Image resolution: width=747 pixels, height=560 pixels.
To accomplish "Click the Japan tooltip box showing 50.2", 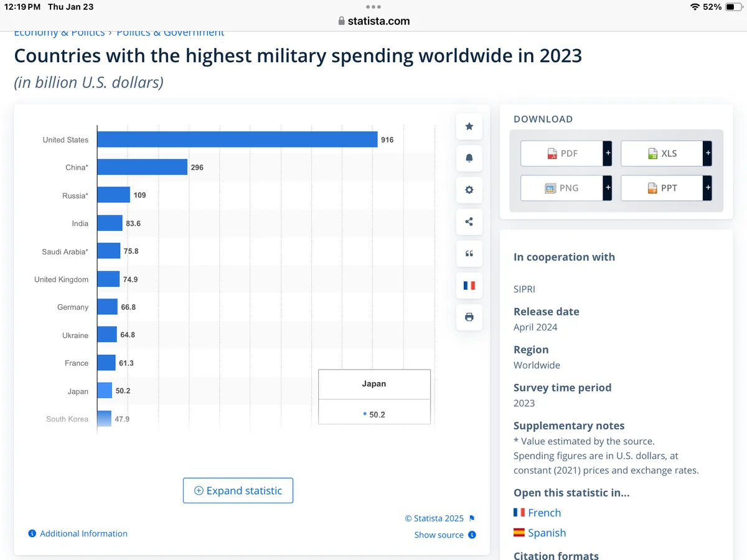I will coord(374,397).
